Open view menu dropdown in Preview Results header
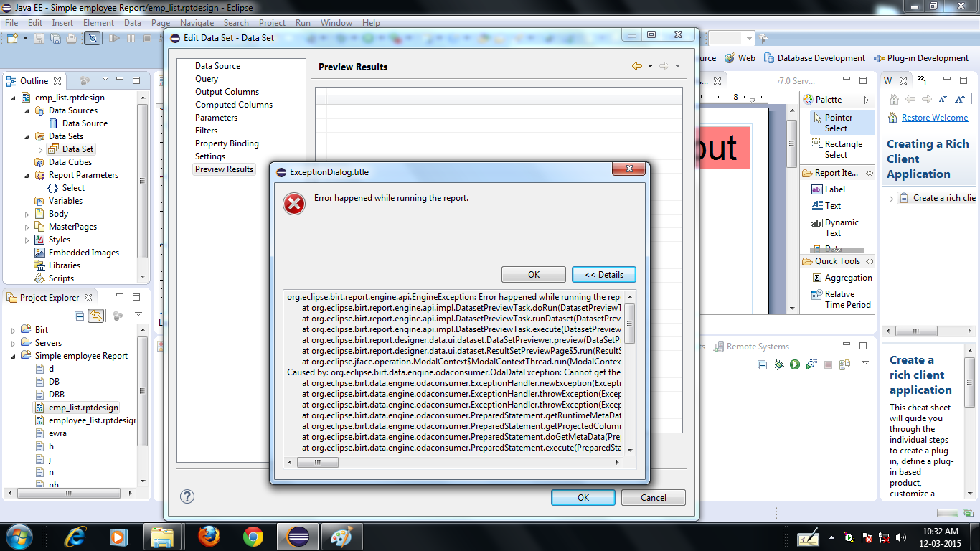This screenshot has height=551, width=980. (x=677, y=66)
